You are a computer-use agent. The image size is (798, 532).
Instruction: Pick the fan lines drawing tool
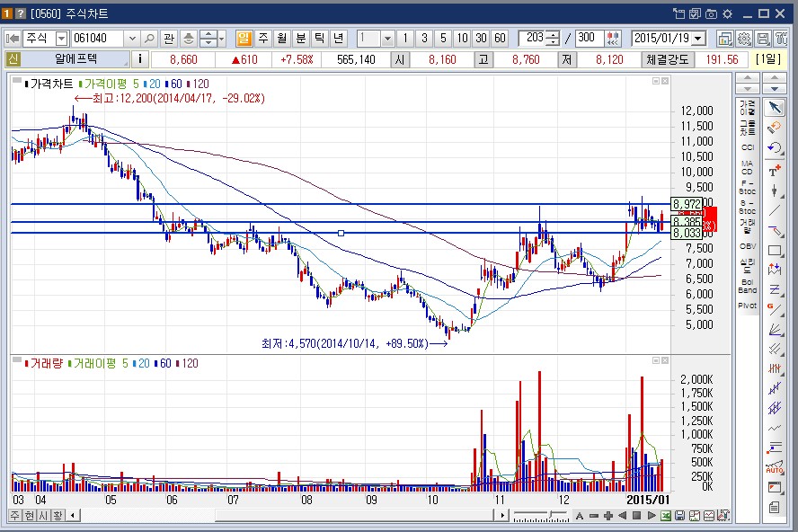[775, 330]
